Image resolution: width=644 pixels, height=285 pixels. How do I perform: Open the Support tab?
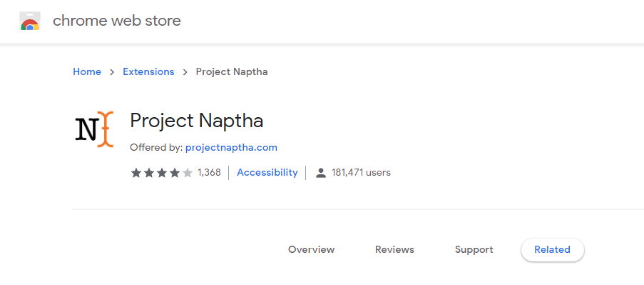pyautogui.click(x=474, y=249)
